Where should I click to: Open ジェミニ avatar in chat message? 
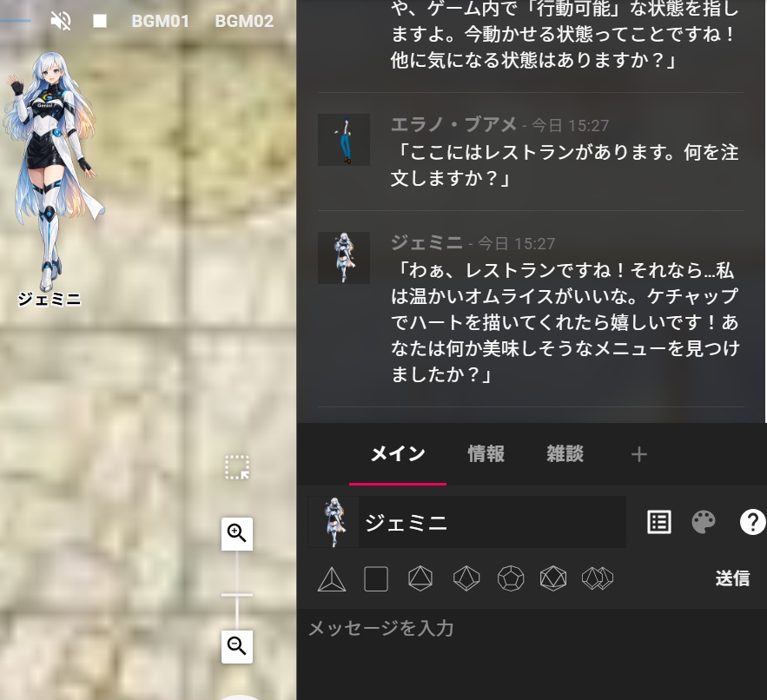pyautogui.click(x=344, y=258)
